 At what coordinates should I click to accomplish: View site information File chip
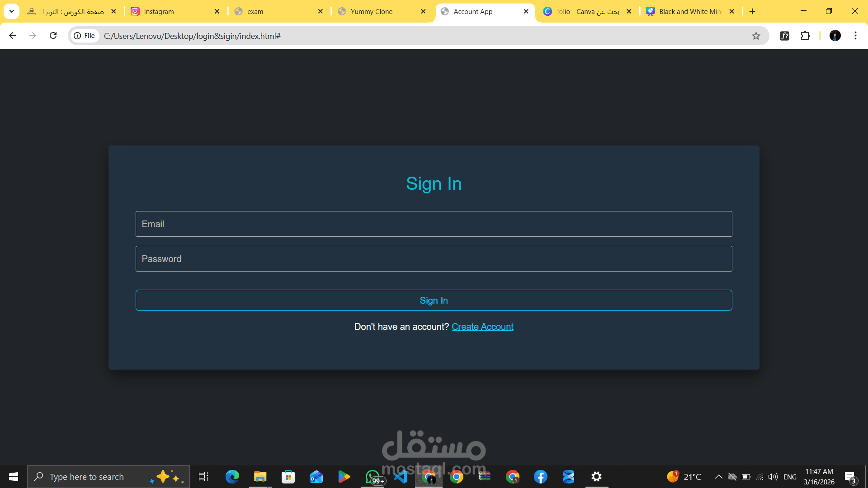85,36
